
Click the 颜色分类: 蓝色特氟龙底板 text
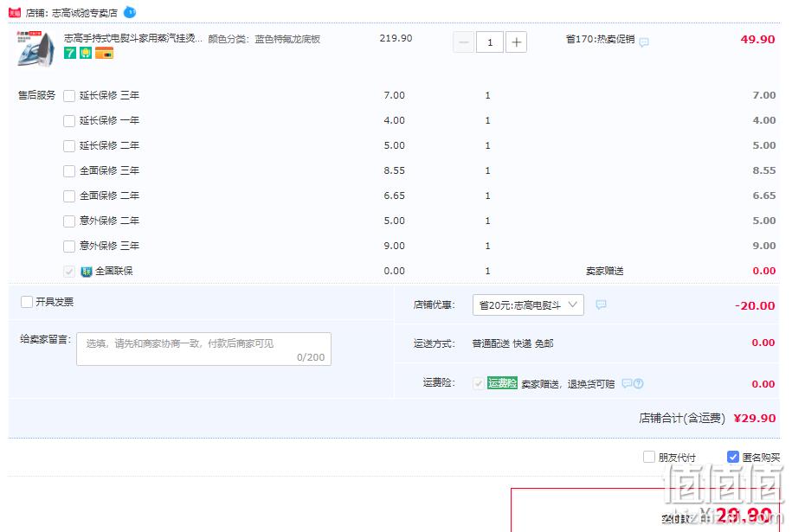click(264, 39)
